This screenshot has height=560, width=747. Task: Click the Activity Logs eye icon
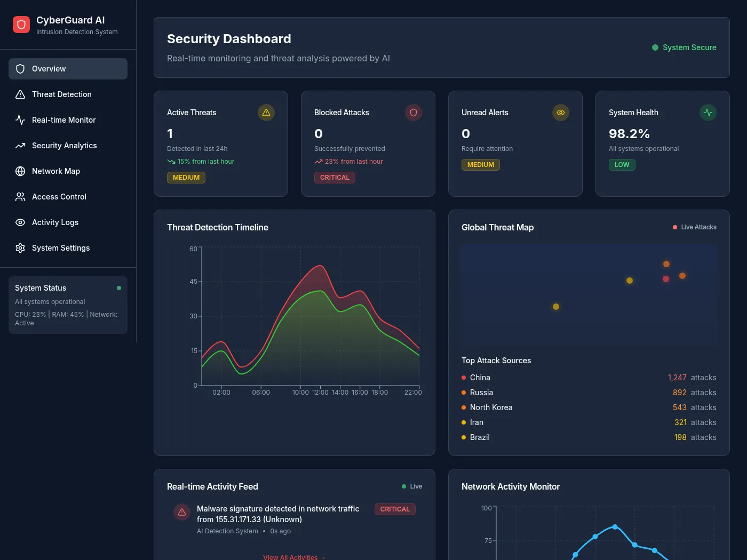point(20,222)
